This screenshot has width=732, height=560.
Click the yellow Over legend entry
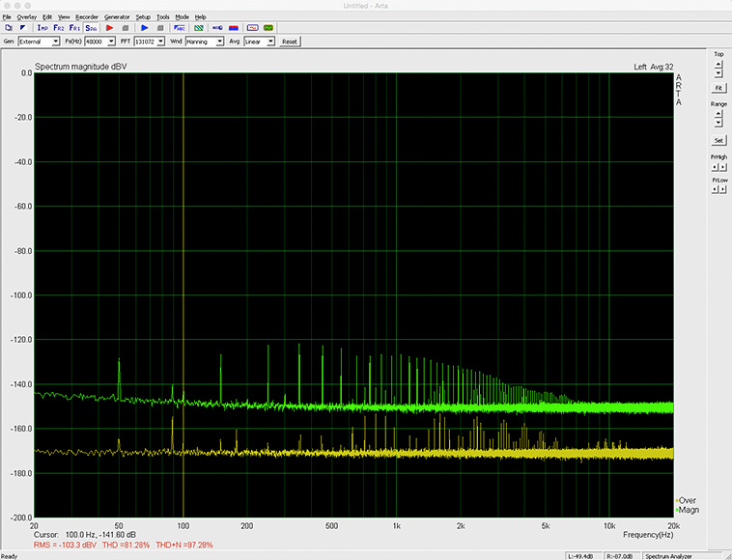pos(686,500)
